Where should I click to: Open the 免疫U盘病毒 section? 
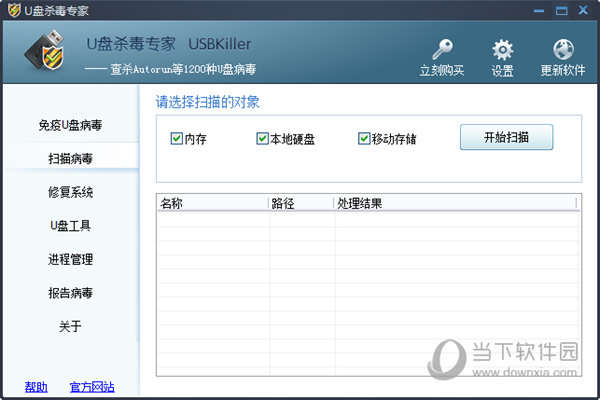70,125
